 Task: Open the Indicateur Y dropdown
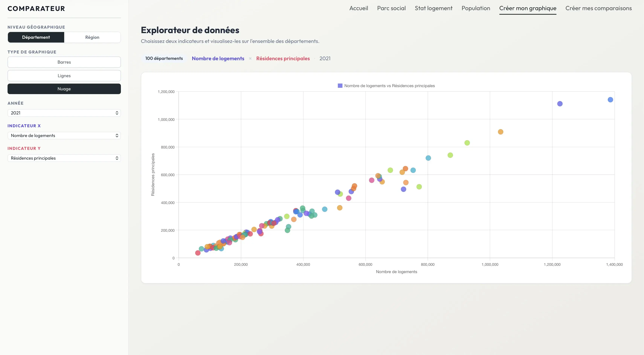[x=64, y=158]
